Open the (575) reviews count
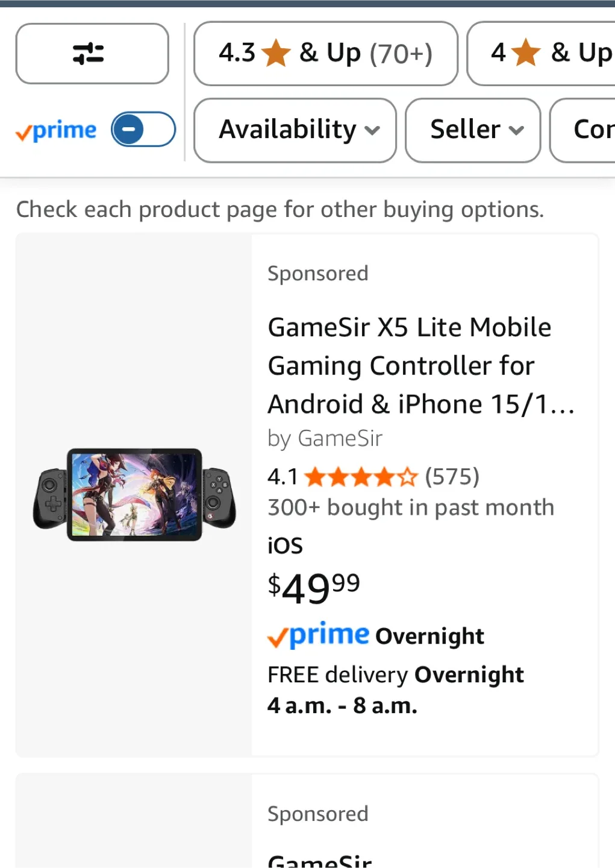Screen dimensions: 615x868 click(452, 477)
